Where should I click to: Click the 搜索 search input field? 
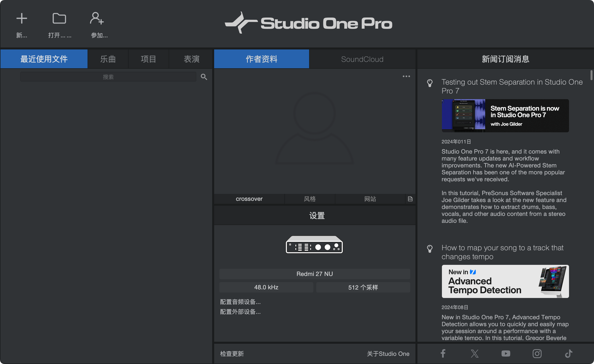point(108,77)
